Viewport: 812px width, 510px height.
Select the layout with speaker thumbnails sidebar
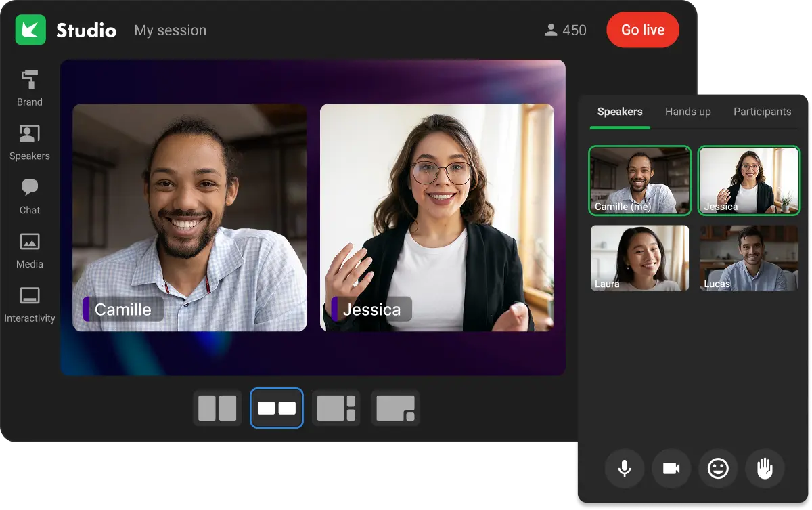(x=336, y=408)
